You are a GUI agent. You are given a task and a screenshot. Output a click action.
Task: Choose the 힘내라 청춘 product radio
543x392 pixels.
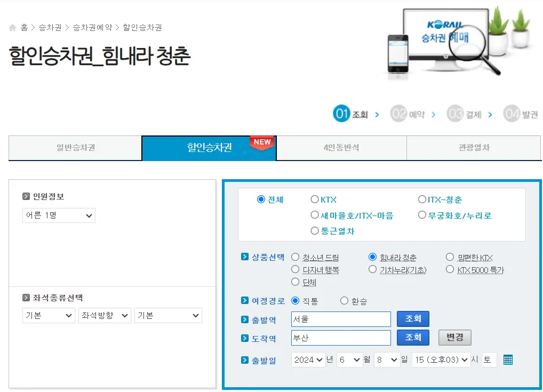372,257
